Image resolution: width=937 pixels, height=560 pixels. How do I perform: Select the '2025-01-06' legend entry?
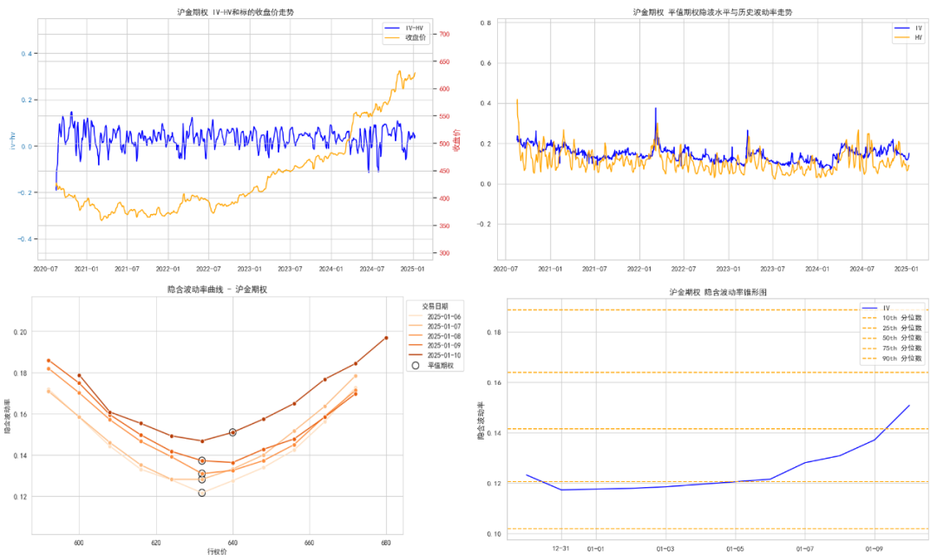coord(435,316)
